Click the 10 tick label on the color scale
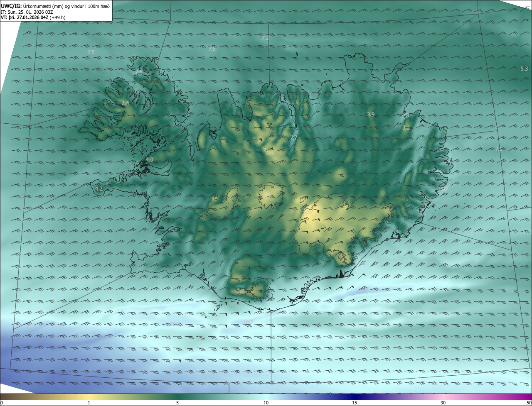532x406 pixels. pyautogui.click(x=266, y=403)
